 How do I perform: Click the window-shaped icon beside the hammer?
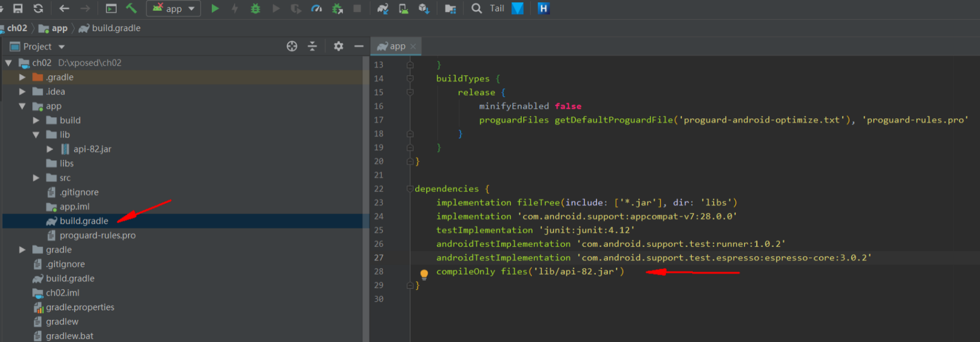tap(111, 8)
